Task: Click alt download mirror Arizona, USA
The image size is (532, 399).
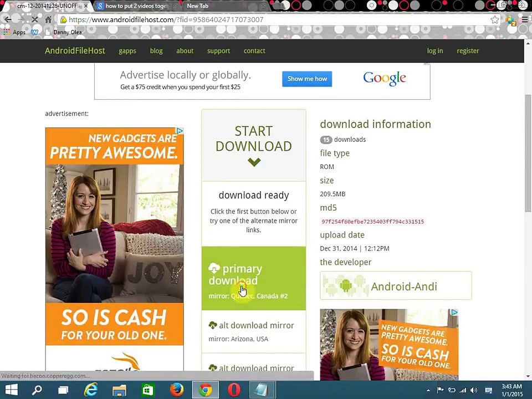Action: point(254,331)
